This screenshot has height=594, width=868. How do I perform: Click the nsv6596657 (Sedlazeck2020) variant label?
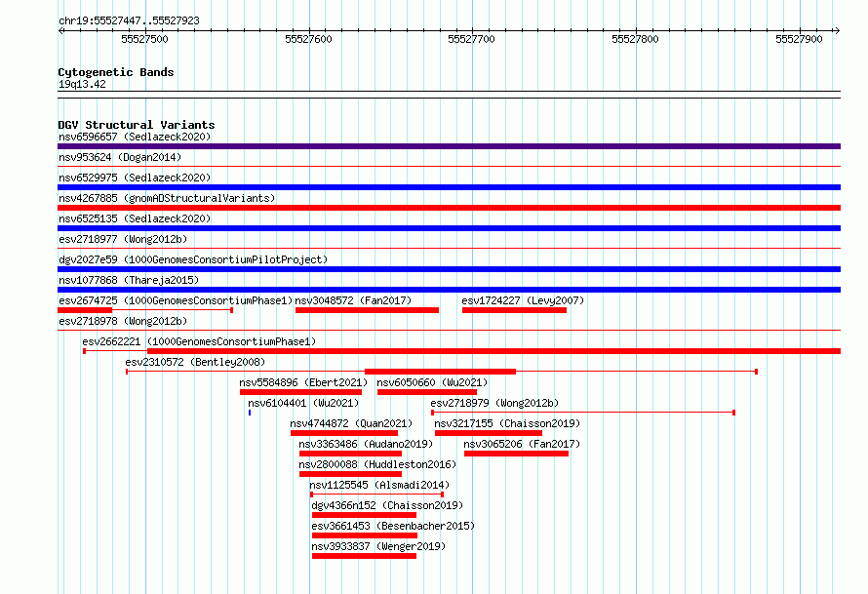(x=135, y=137)
